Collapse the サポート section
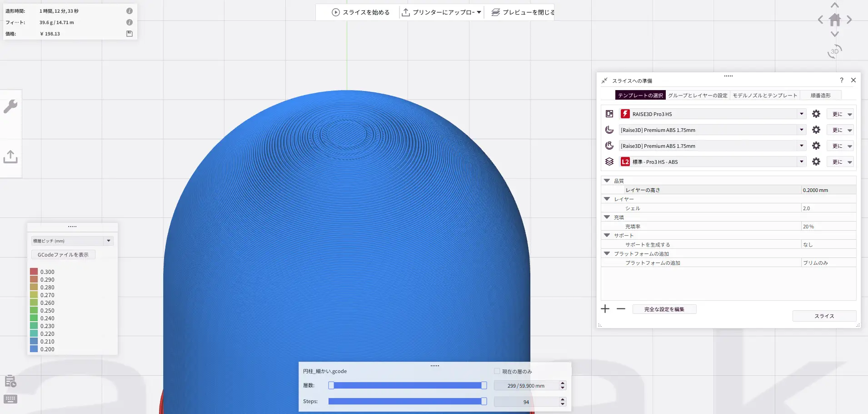Image resolution: width=868 pixels, height=414 pixels. coord(607,235)
